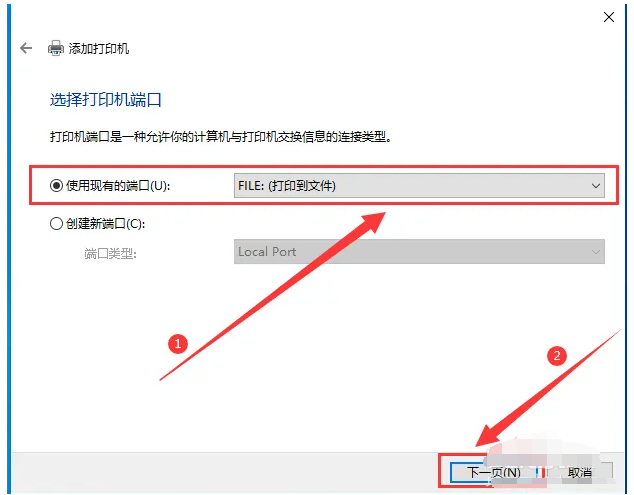This screenshot has width=634, height=495.
Task: Click the 选择打印机端口 heading
Action: pyautogui.click(x=106, y=99)
